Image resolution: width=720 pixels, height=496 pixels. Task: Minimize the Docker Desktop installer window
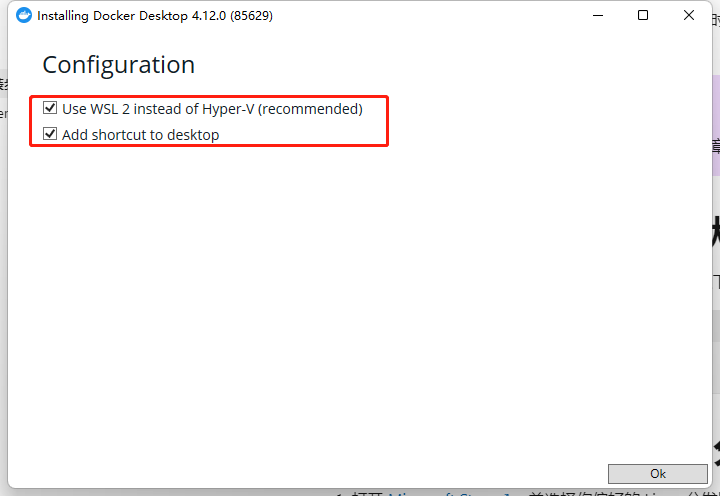[598, 15]
